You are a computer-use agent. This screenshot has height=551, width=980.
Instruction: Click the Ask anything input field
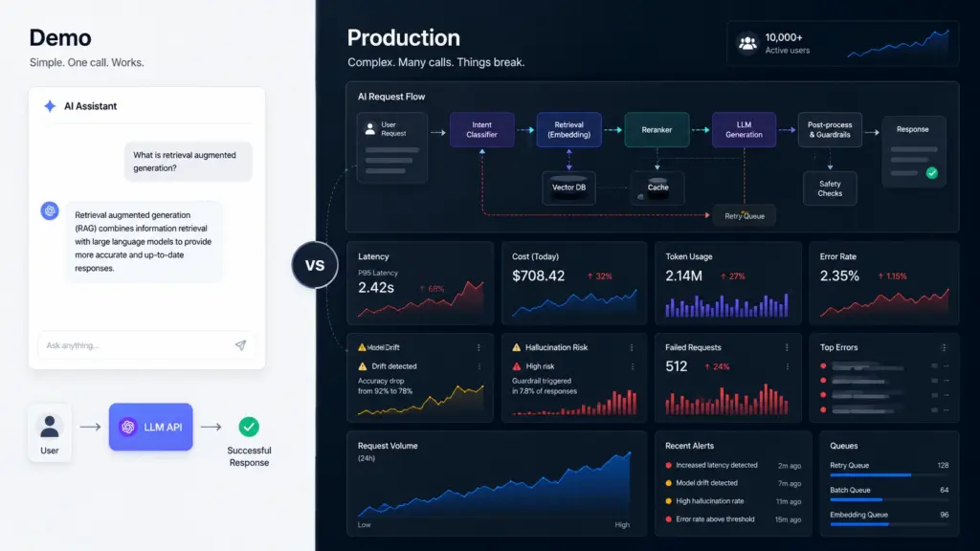(146, 345)
